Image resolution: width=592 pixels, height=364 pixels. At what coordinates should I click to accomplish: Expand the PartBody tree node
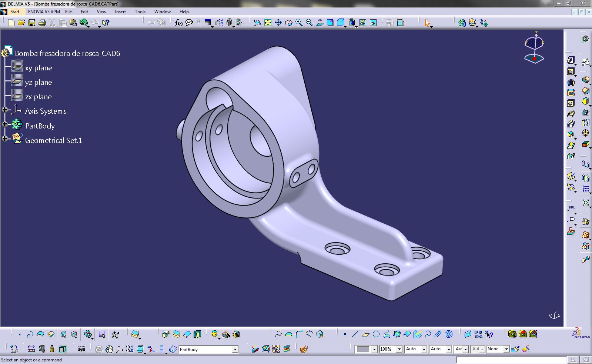pos(5,124)
